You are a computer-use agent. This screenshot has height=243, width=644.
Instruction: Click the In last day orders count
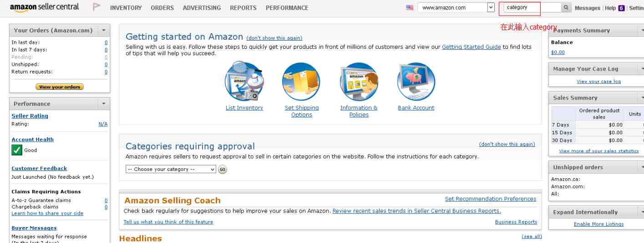[106, 42]
